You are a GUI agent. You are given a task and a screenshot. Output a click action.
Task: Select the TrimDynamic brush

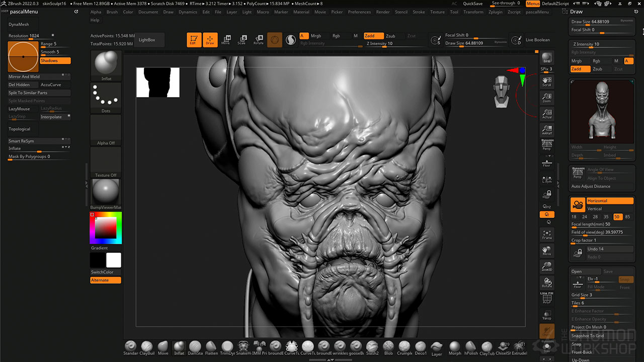click(227, 348)
